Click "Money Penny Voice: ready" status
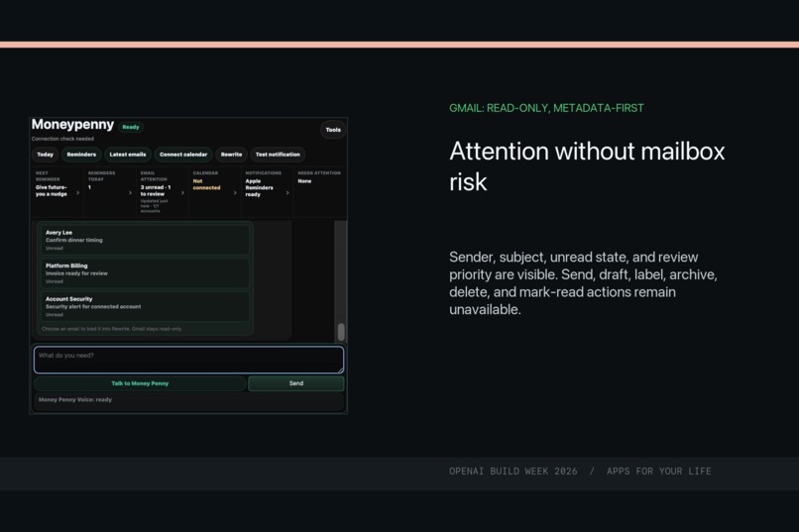The width and height of the screenshot is (799, 532). (75, 399)
